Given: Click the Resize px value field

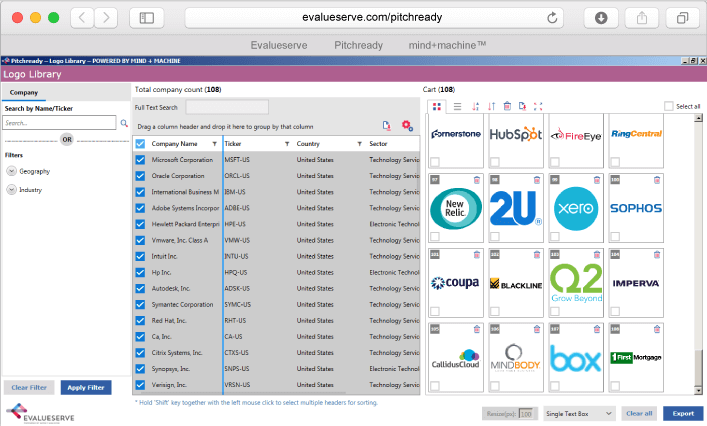Looking at the screenshot, I should coord(526,414).
